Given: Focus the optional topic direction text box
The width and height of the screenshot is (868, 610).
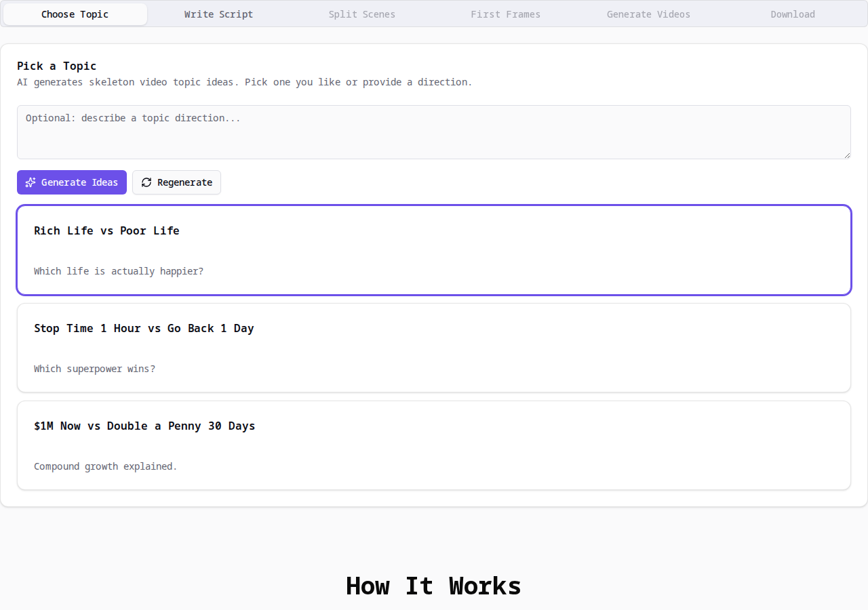Looking at the screenshot, I should point(434,132).
